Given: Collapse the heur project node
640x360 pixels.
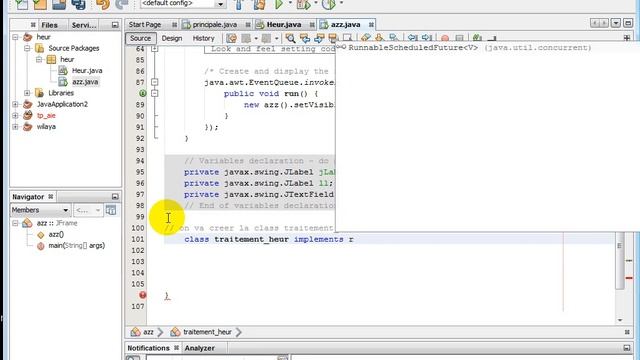Looking at the screenshot, I should [x=16, y=37].
